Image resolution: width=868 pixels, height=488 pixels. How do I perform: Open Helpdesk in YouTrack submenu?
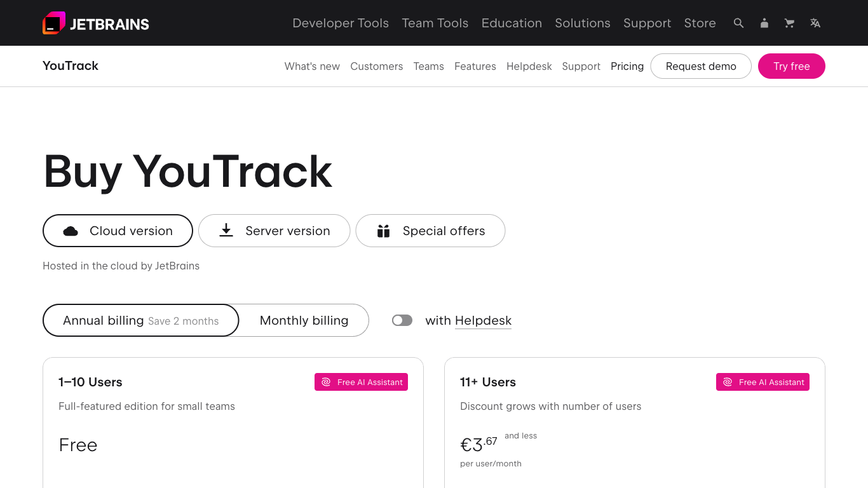pos(529,66)
